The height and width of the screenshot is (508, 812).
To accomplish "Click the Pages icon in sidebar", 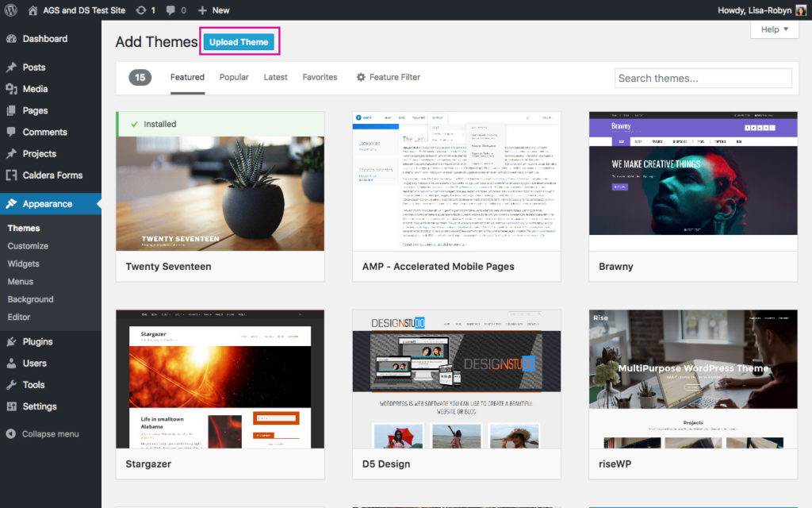I will [x=11, y=110].
